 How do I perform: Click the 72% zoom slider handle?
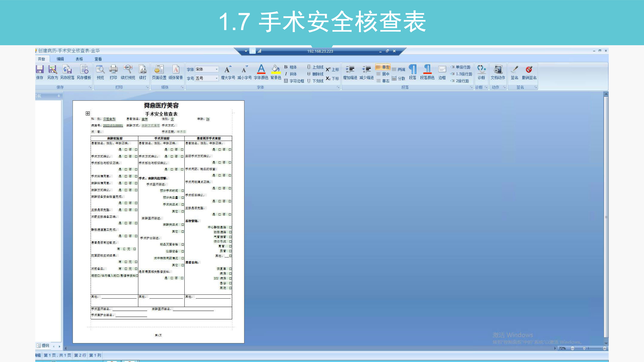click(584, 348)
